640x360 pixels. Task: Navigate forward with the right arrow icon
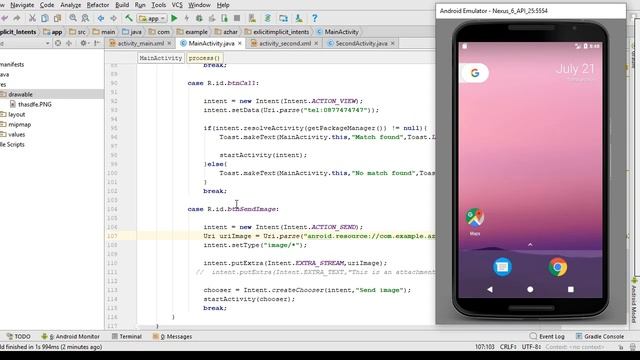tap(113, 18)
